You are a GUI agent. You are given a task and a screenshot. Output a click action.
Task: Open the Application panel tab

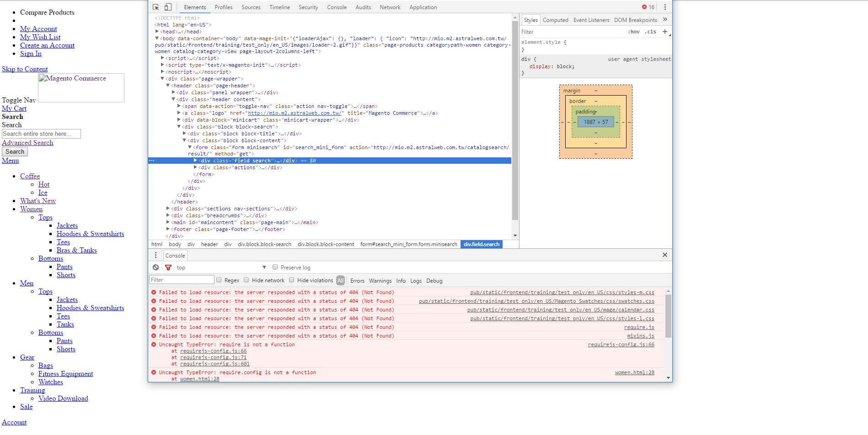pyautogui.click(x=423, y=7)
